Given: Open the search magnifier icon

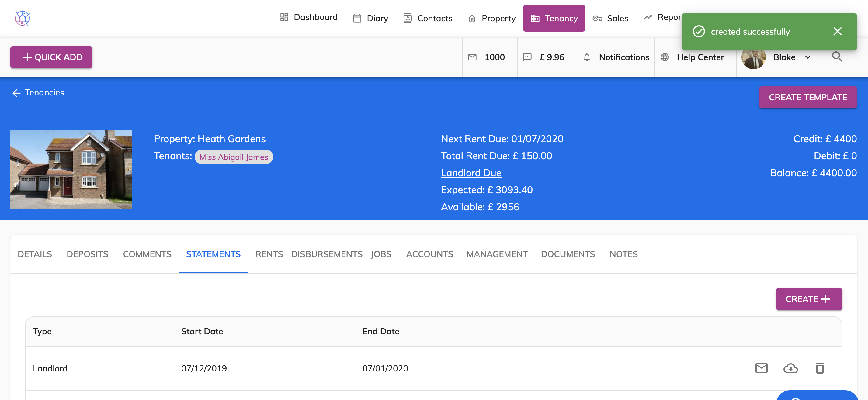Looking at the screenshot, I should pyautogui.click(x=837, y=57).
